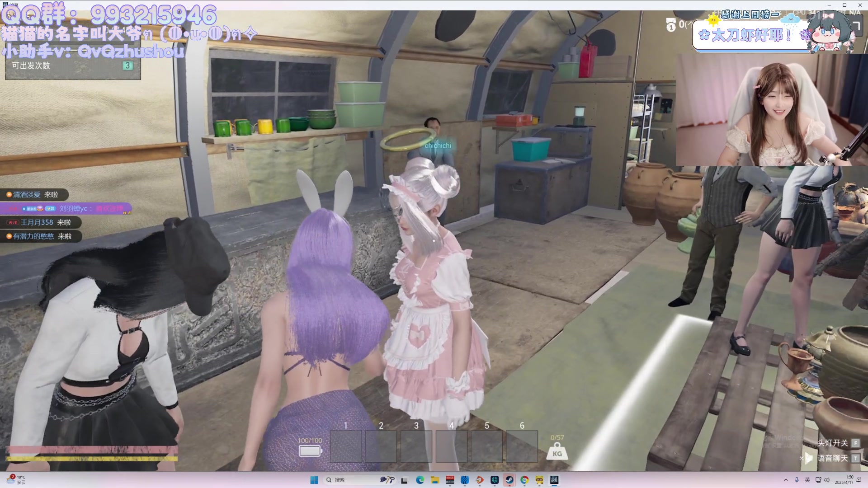Click the pink health bar

[92, 450]
